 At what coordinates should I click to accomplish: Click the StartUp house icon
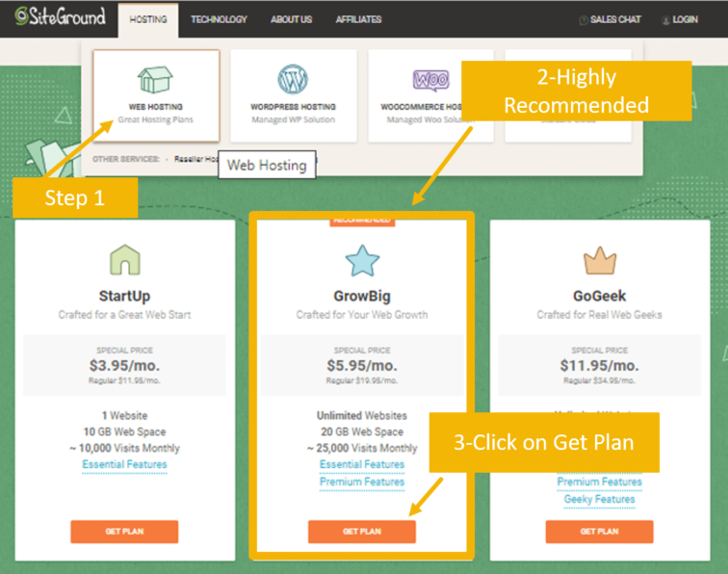point(125,260)
